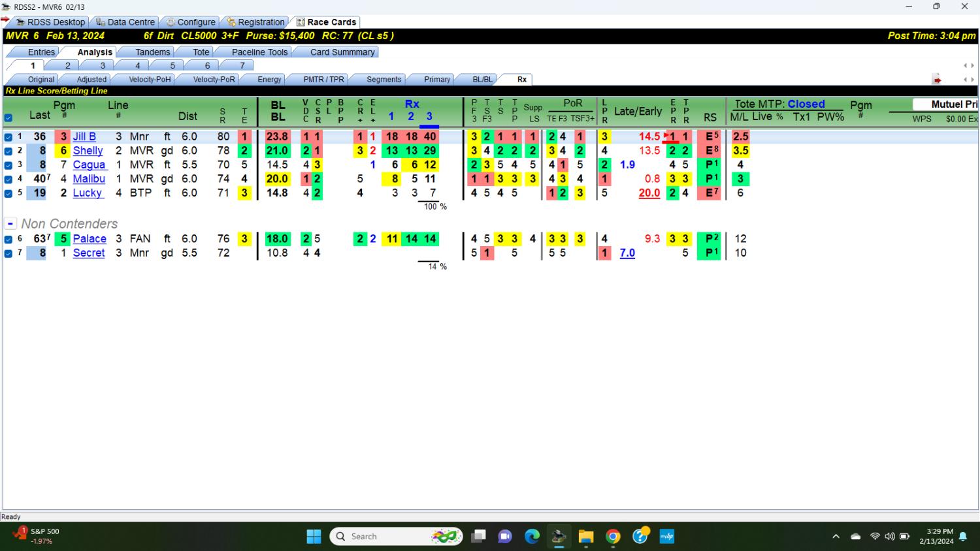Open File Explorer from the taskbar
This screenshot has height=551, width=980.
(x=585, y=537)
